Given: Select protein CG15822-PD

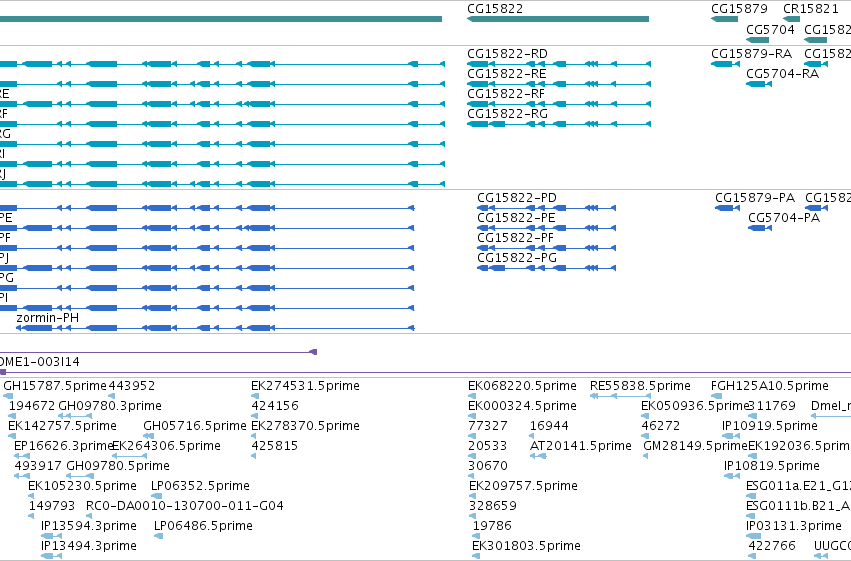Looking at the screenshot, I should pos(547,208).
